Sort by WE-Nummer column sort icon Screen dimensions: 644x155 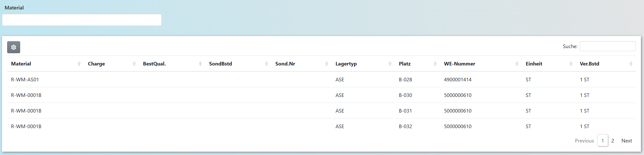click(x=517, y=64)
